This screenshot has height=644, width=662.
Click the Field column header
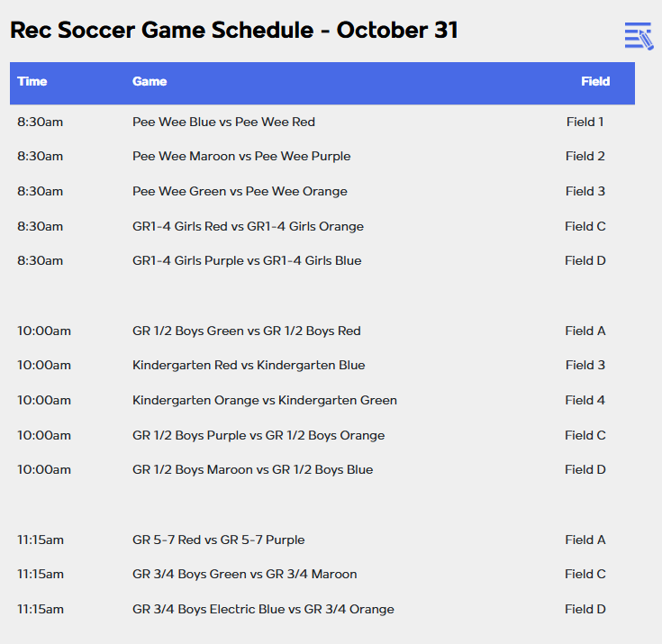(x=595, y=81)
